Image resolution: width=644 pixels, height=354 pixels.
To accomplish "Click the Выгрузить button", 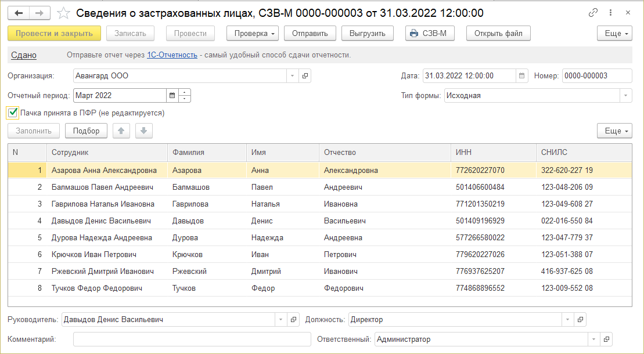I will pos(368,34).
